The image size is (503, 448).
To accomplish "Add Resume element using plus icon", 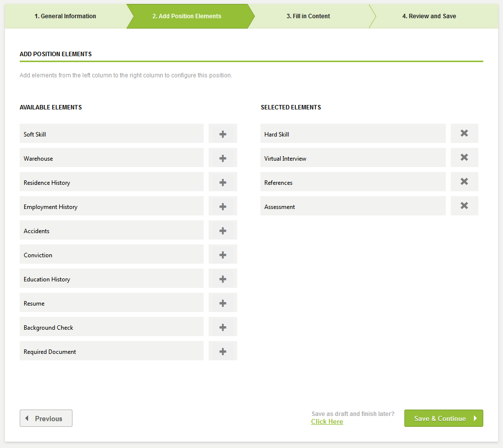I will [x=222, y=303].
